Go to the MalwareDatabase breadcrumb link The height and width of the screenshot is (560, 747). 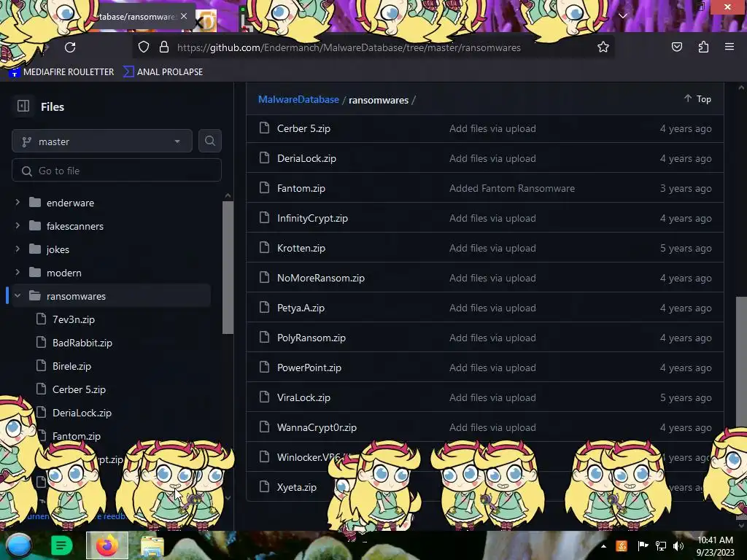[298, 99]
